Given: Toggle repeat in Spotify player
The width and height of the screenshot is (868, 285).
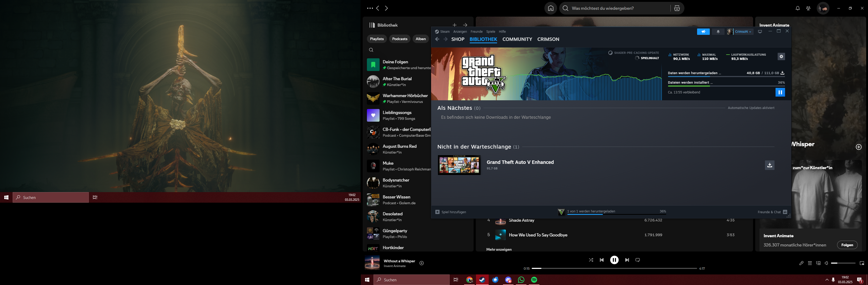Looking at the screenshot, I should (x=637, y=260).
